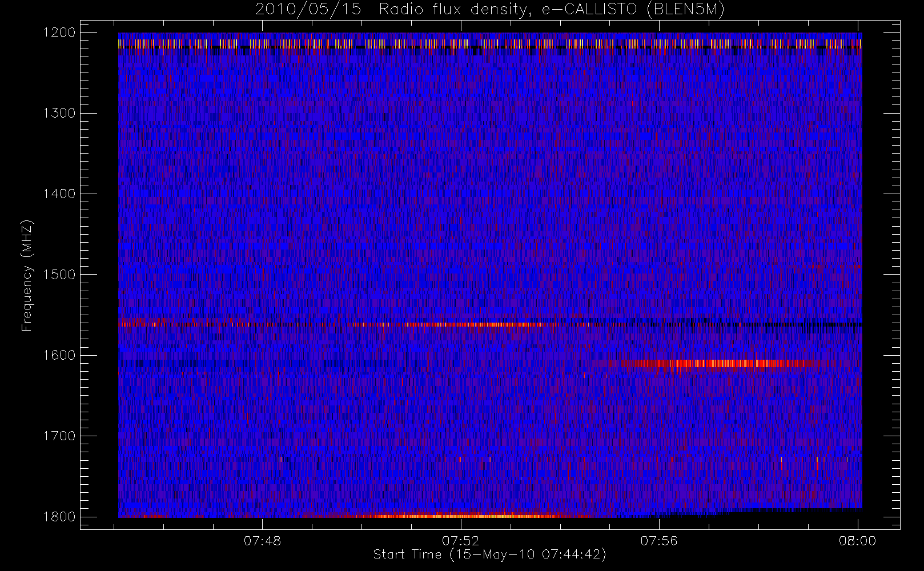Click the plot title mentioning e-CALLISTO (BLEN5M)

(490, 10)
